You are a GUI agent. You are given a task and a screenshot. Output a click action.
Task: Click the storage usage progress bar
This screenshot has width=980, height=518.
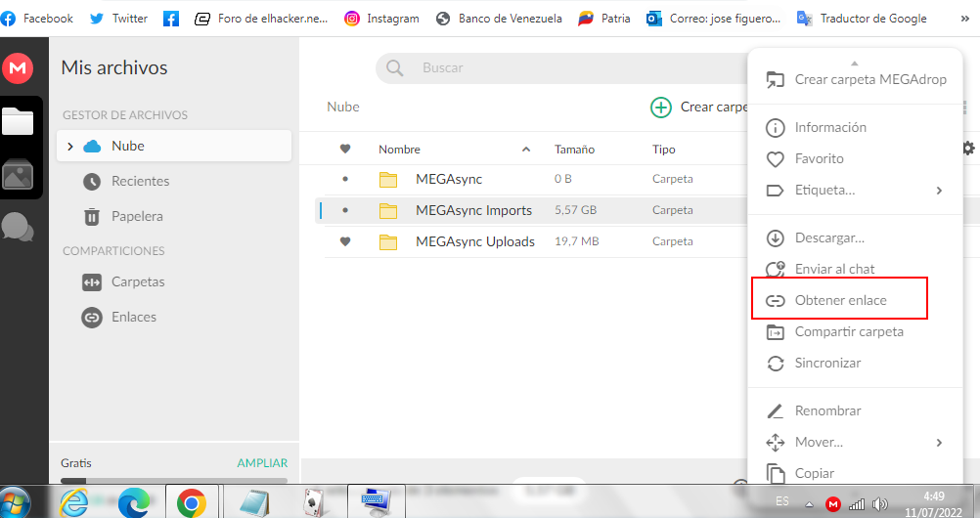click(174, 481)
